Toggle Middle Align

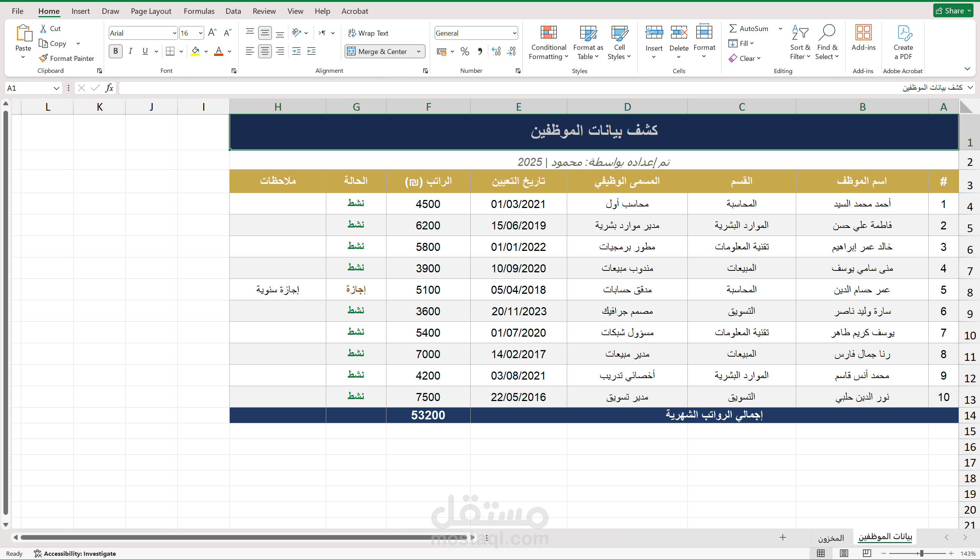coord(265,33)
